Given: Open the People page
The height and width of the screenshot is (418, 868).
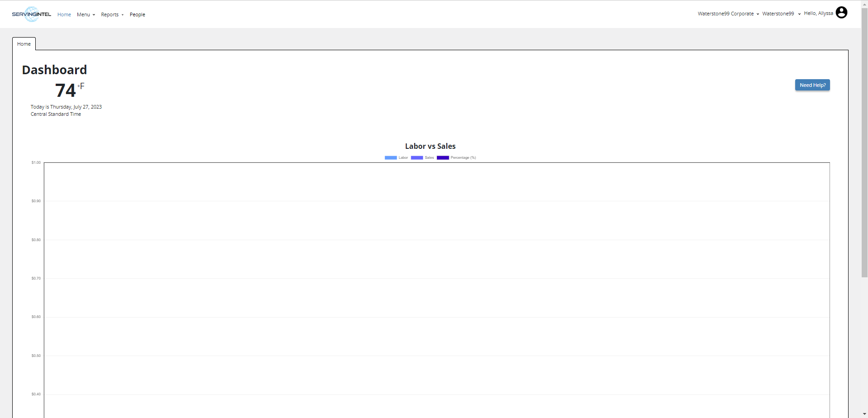Looking at the screenshot, I should point(137,14).
